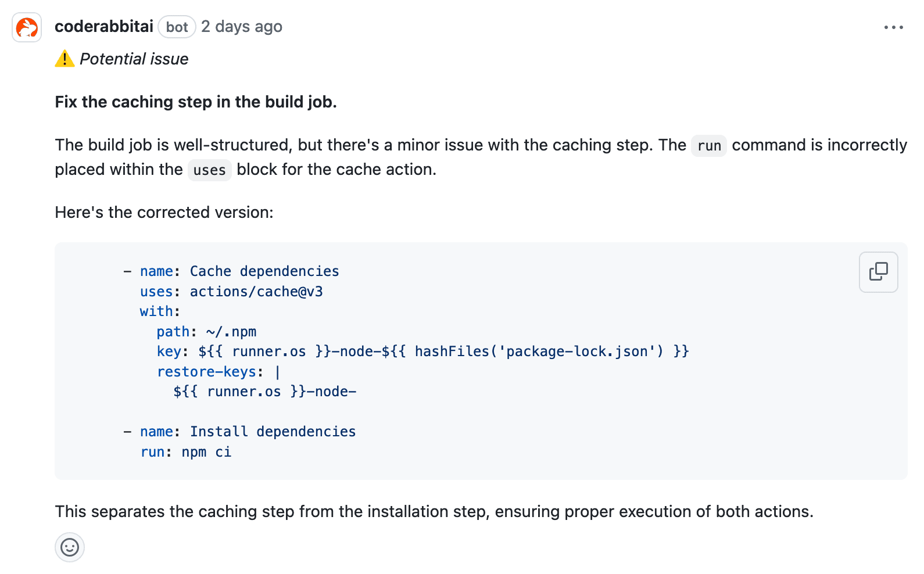This screenshot has width=924, height=574.
Task: Click the "path: ~/.npm" code line
Action: [206, 332]
